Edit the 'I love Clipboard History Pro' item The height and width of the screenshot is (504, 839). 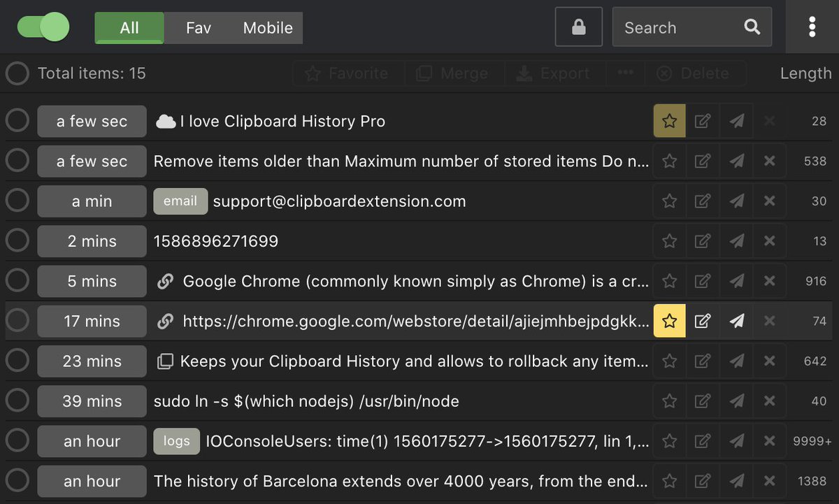703,121
